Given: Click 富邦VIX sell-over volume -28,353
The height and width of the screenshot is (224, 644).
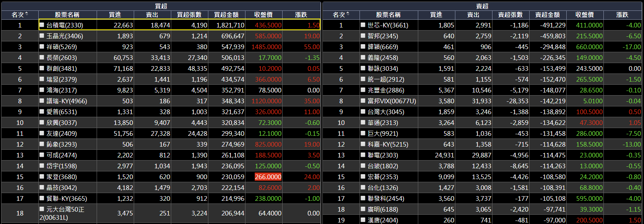Looking at the screenshot, I should point(517,101).
